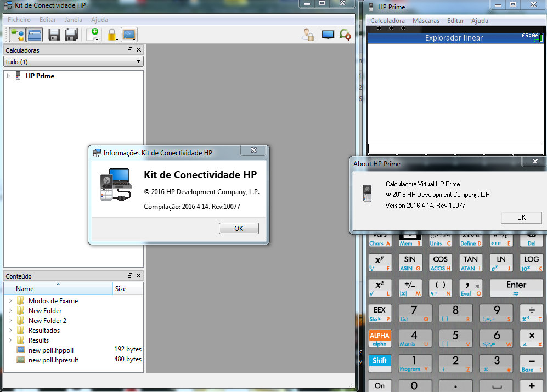The image size is (547, 392).
Task: Click OK in the About HP Prime dialog
Action: 522,218
